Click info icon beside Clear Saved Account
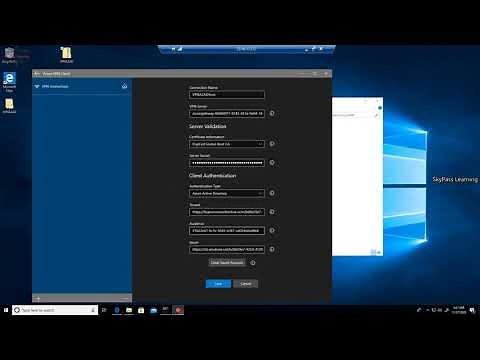The image size is (480, 360). point(253,263)
